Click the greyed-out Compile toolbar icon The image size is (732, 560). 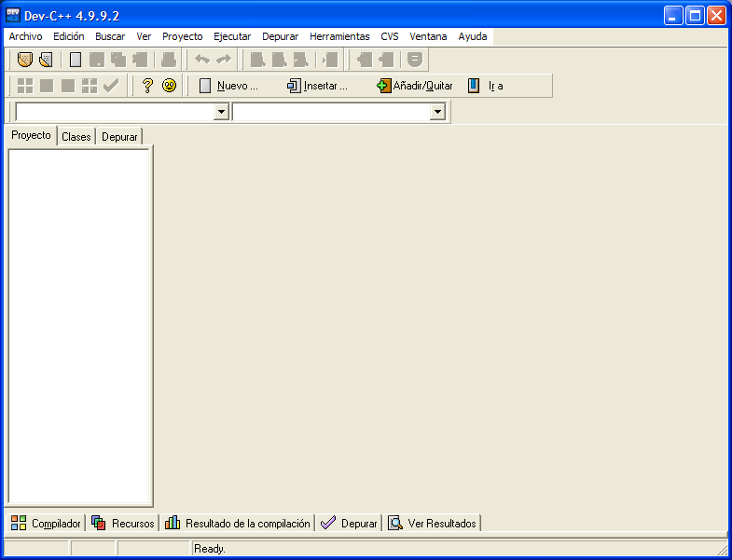point(25,86)
